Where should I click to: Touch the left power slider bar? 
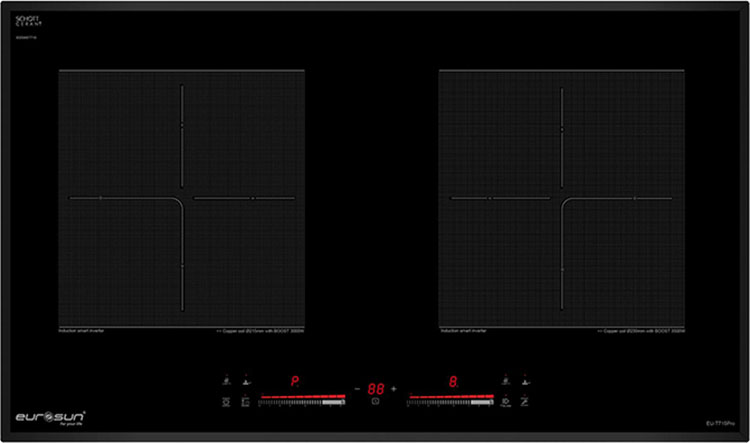pos(302,400)
